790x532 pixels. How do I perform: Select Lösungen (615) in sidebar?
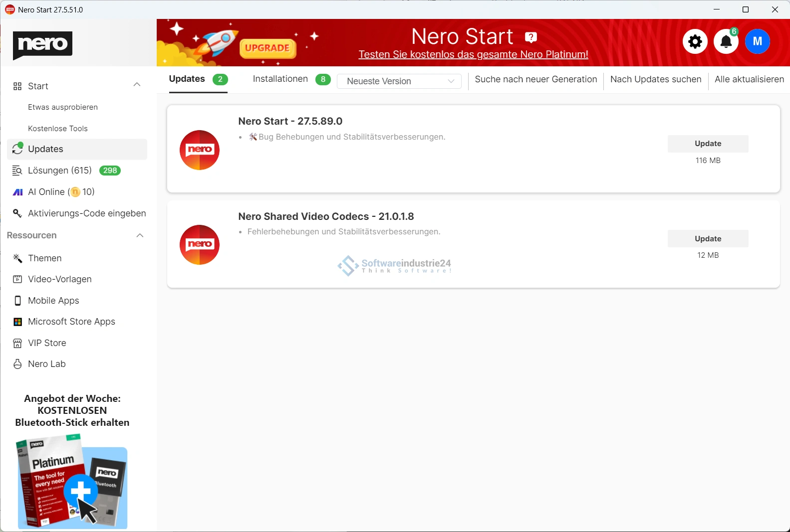pyautogui.click(x=60, y=171)
